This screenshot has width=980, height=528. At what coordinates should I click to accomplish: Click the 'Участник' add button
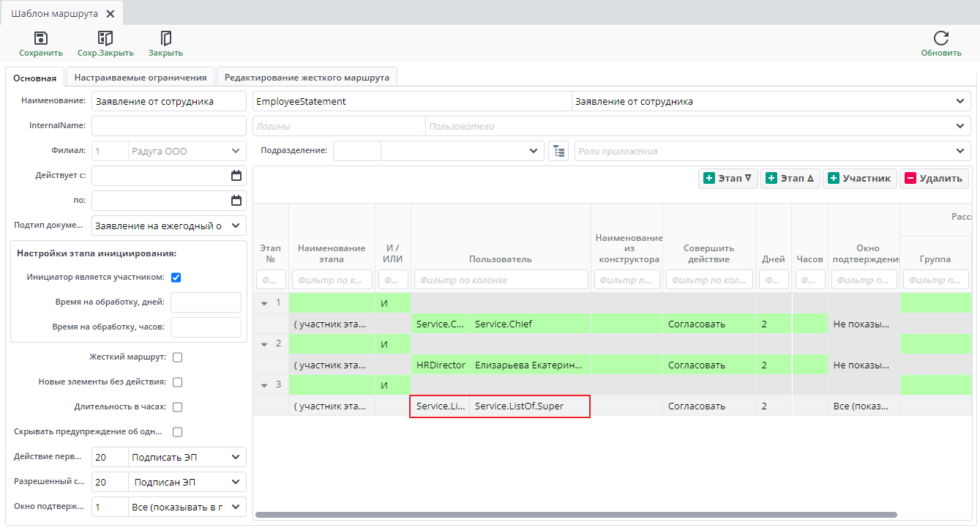pos(859,179)
